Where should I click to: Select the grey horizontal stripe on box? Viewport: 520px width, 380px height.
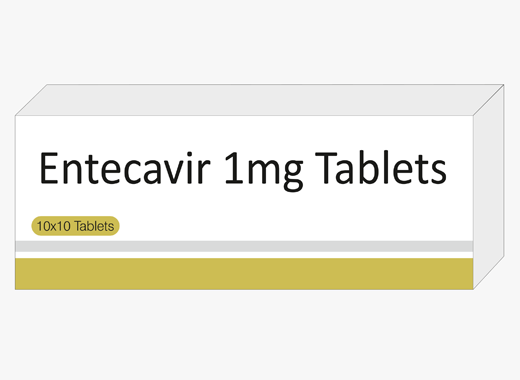click(x=244, y=246)
